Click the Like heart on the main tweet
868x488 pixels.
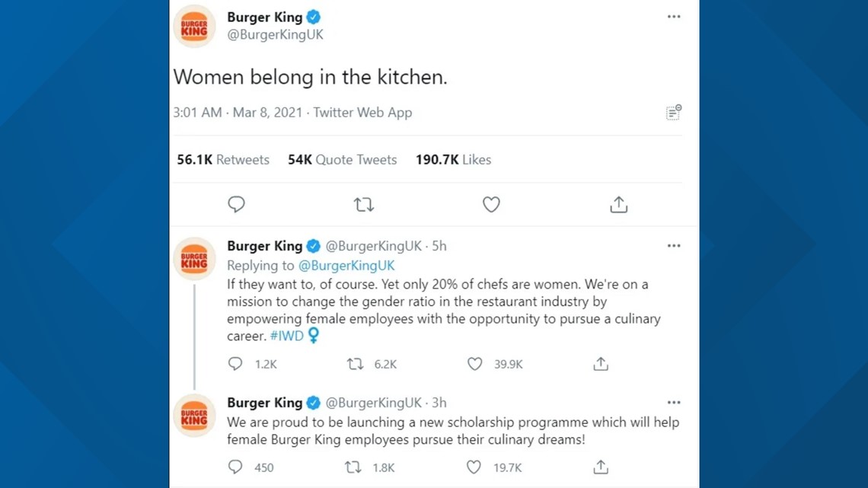(491, 204)
